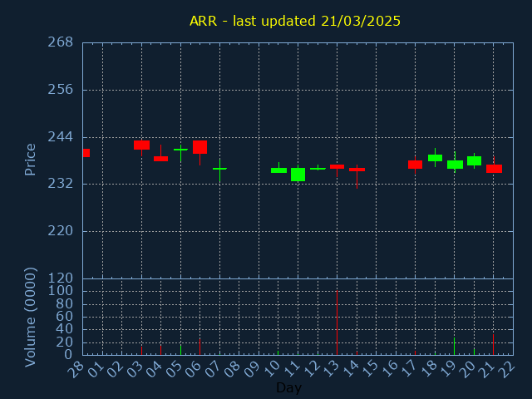Click the 232 price tick label
This screenshot has width=532, height=399.
(x=61, y=184)
